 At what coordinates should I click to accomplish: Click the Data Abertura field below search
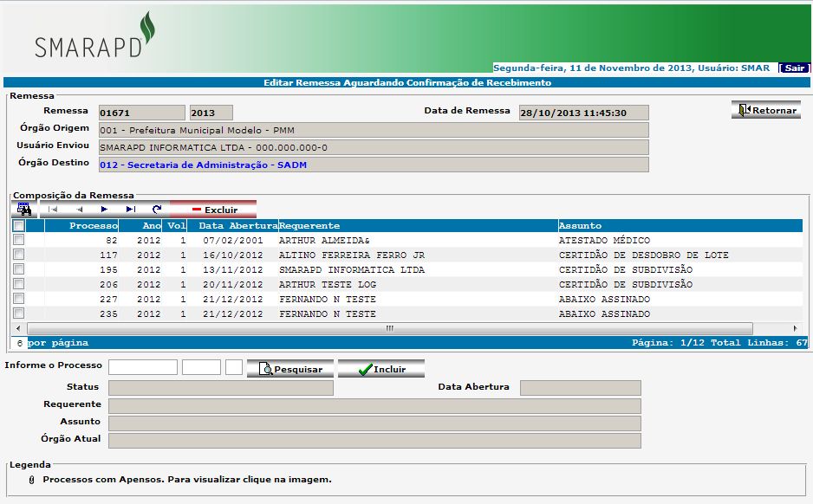(581, 388)
